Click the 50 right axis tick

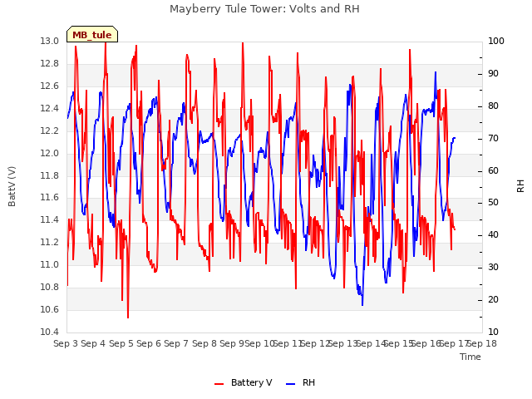(493, 203)
